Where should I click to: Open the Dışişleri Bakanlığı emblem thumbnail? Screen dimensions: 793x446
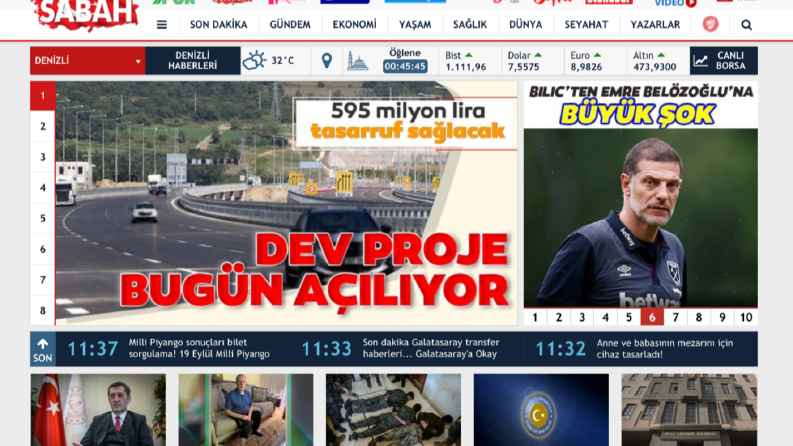click(541, 410)
